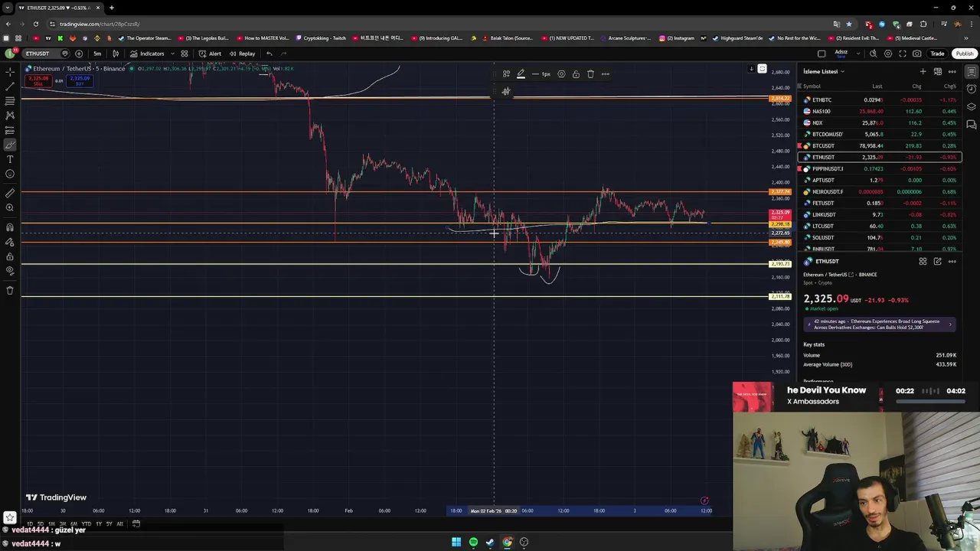Open the emoji icons tool
Viewport: 980px width, 551px height.
point(10,174)
